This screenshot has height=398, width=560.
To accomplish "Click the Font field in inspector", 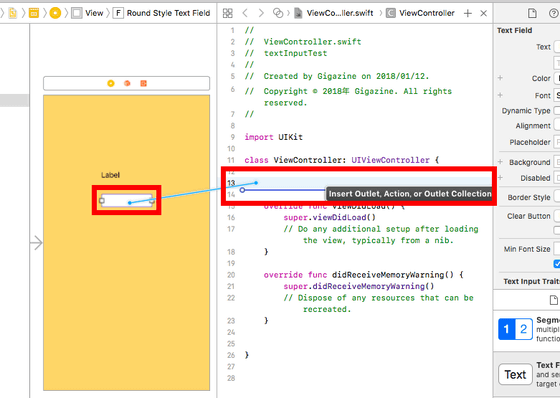I will pos(557,95).
